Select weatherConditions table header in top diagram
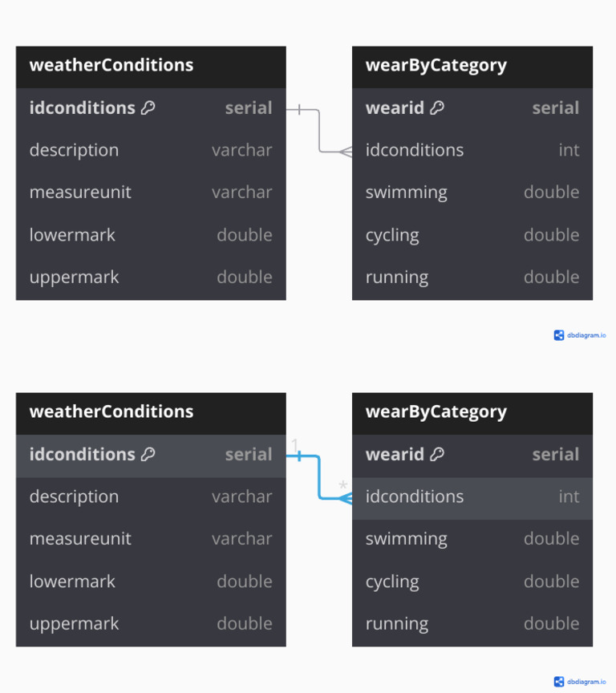Image resolution: width=616 pixels, height=693 pixels. (x=151, y=67)
